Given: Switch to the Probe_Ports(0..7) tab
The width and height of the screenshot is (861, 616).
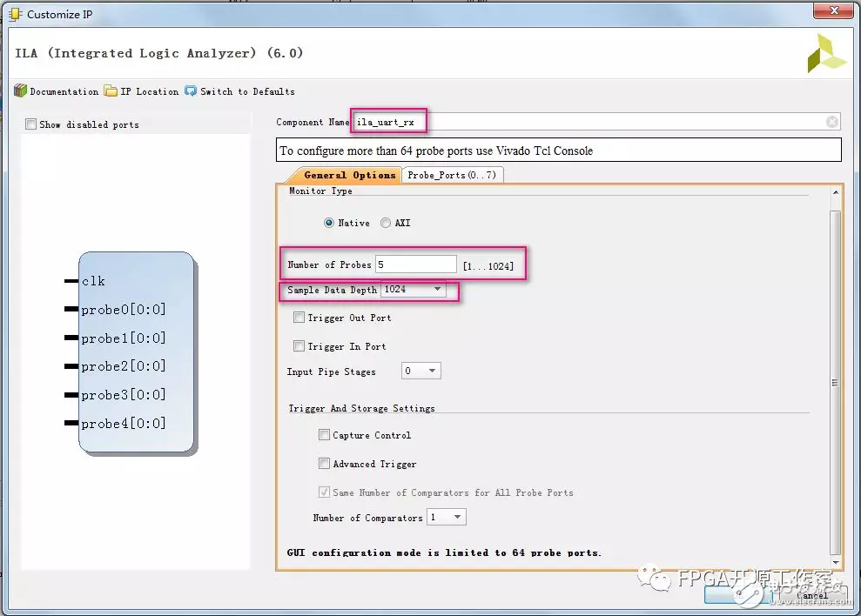Looking at the screenshot, I should [452, 175].
